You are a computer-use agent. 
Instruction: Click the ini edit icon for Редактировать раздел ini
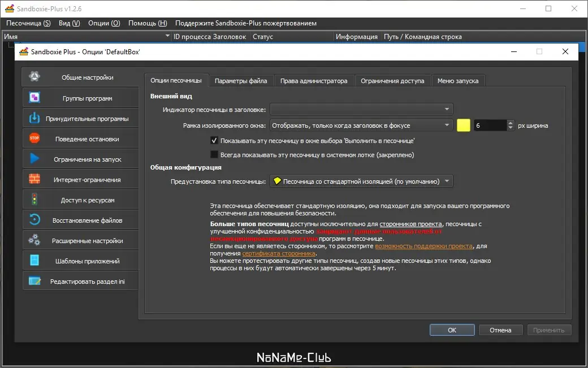(x=34, y=281)
